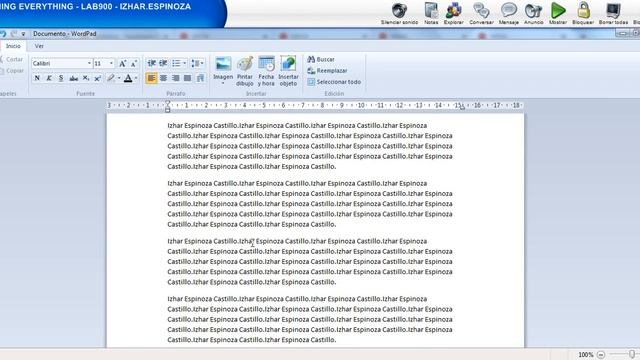The width and height of the screenshot is (640, 360).
Task: Click the redo icon in title bar
Action: [14, 33]
